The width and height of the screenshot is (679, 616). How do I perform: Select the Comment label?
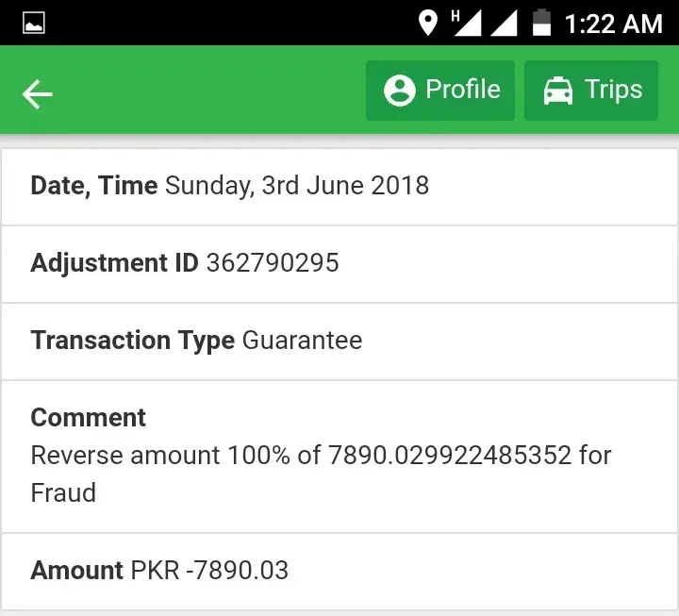pyautogui.click(x=89, y=418)
